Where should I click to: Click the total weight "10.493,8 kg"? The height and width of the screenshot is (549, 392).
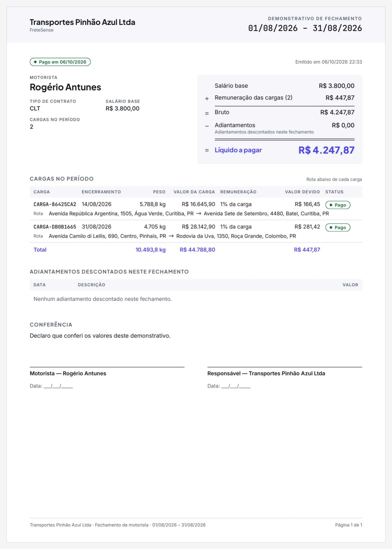(x=150, y=250)
